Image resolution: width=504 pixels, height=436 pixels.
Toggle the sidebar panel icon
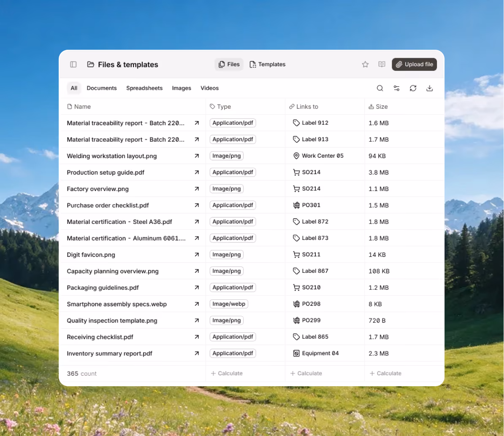click(x=73, y=65)
